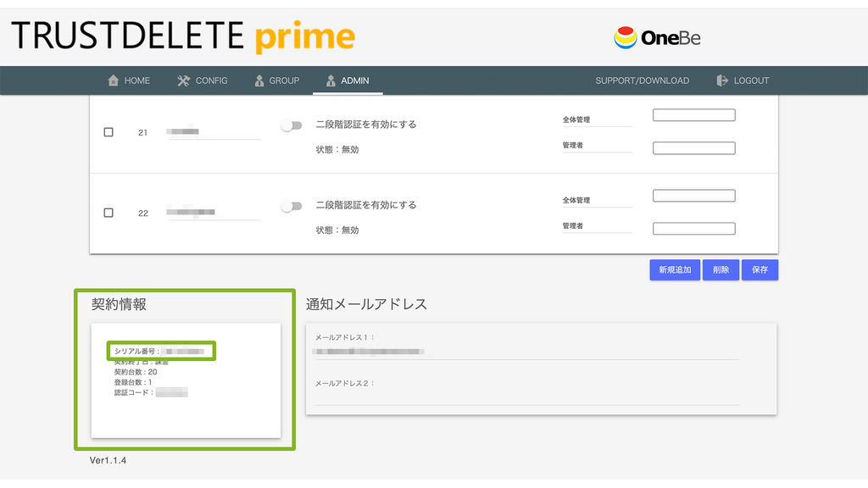Click the OneBe logo
868x488 pixels.
click(657, 37)
